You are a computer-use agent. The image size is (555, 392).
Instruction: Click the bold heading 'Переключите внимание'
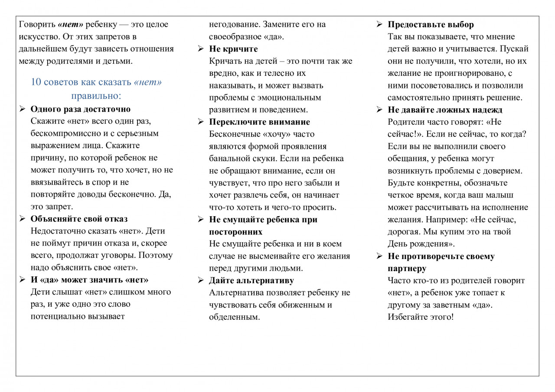259,122
